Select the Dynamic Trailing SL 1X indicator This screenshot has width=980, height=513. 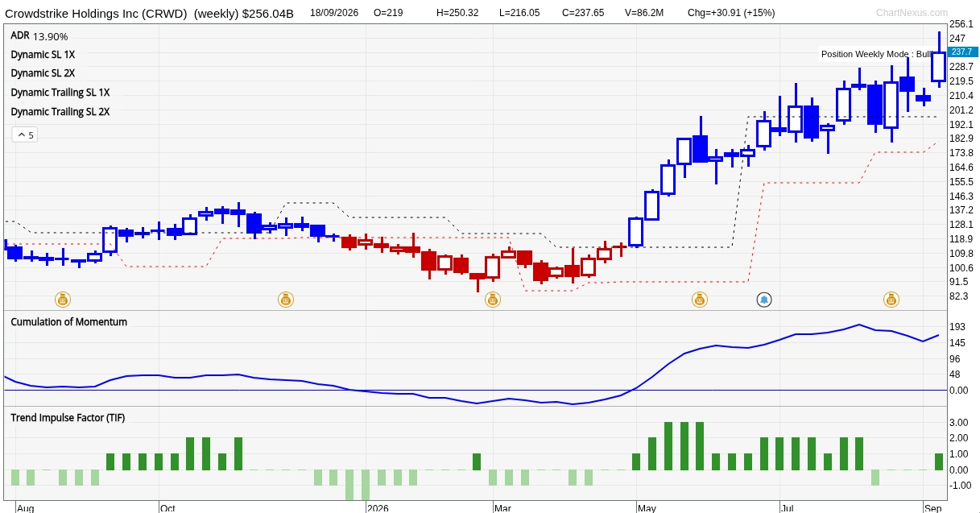coord(60,93)
